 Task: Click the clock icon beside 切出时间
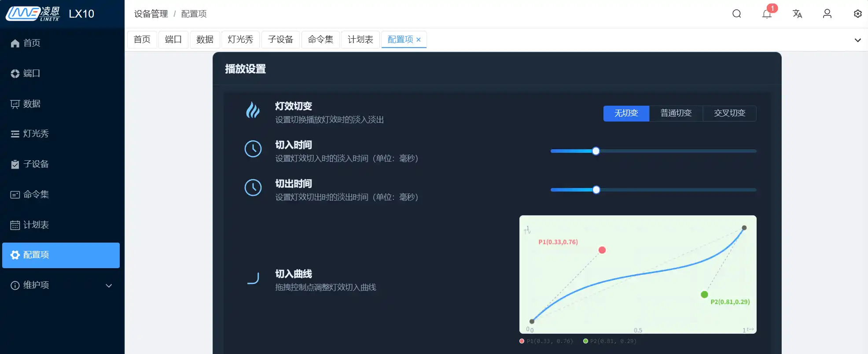click(253, 188)
